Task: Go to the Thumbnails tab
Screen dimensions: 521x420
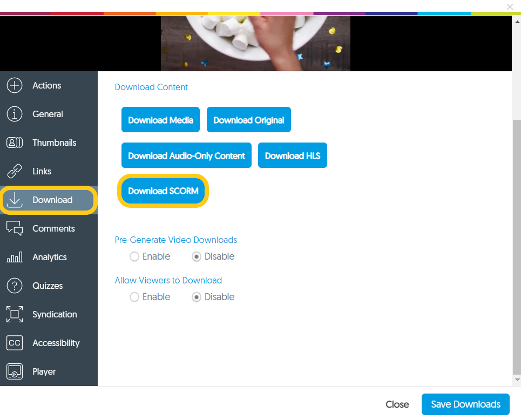Action: (x=49, y=143)
